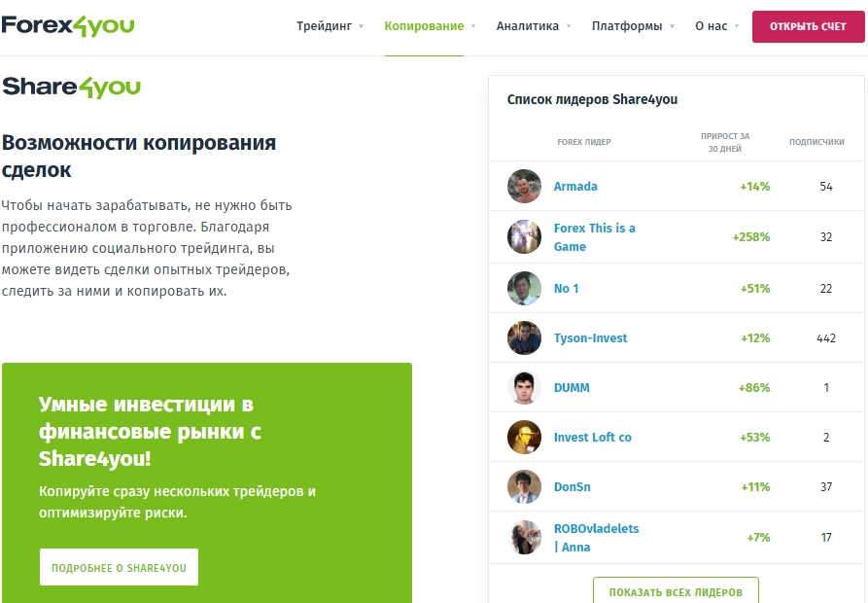868x603 pixels.
Task: Expand the Аналитика dropdown menu
Action: point(534,26)
